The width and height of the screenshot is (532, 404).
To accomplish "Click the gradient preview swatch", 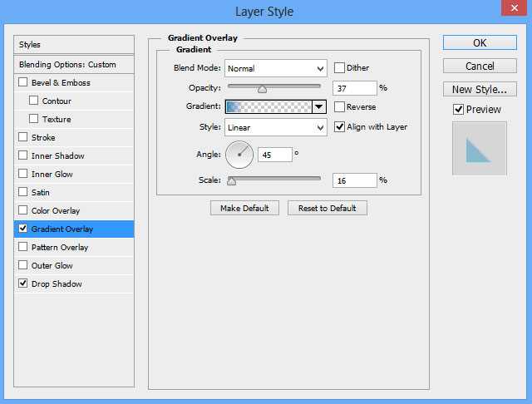I will [268, 107].
